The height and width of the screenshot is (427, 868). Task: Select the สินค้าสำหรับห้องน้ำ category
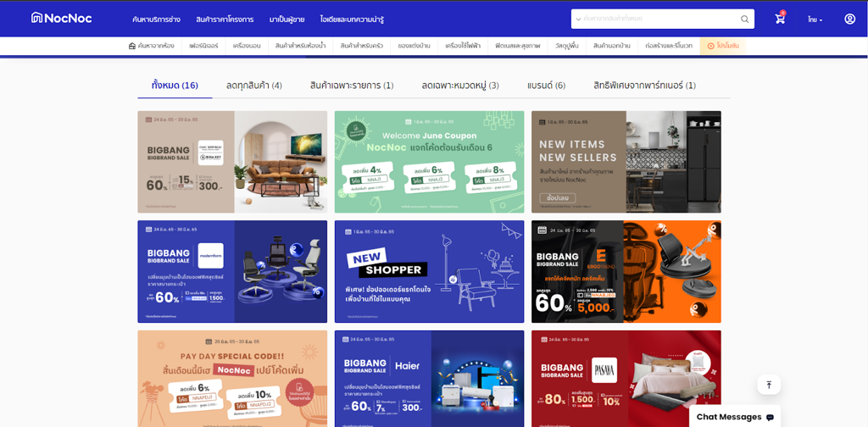(301, 46)
